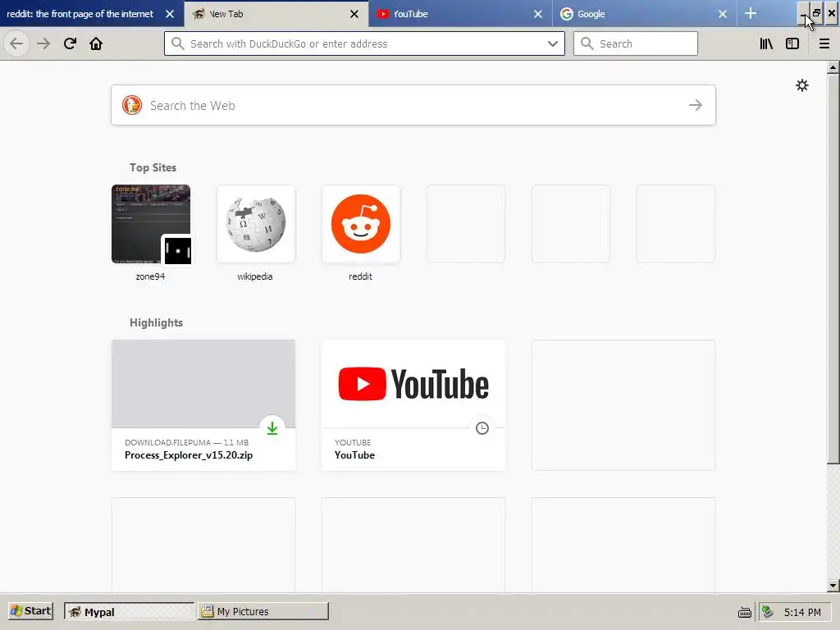Click the Top Sites heading
The height and width of the screenshot is (630, 840).
point(153,167)
